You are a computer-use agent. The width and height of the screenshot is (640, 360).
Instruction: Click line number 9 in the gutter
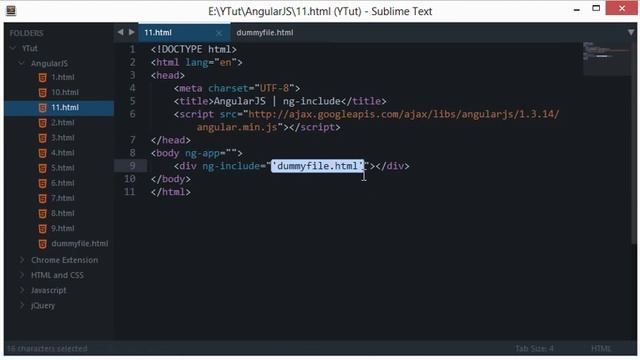tap(132, 166)
